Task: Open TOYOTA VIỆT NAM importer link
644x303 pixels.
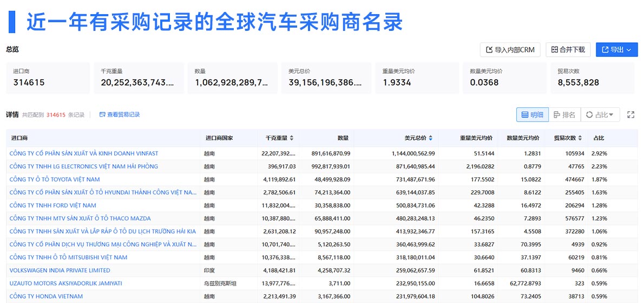Action: (x=55, y=179)
